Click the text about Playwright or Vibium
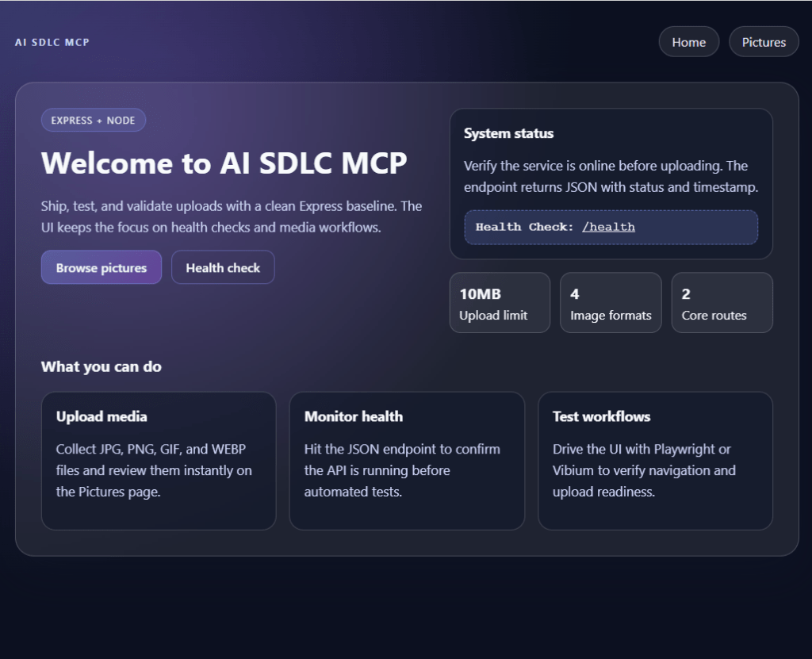This screenshot has height=659, width=812. point(644,470)
